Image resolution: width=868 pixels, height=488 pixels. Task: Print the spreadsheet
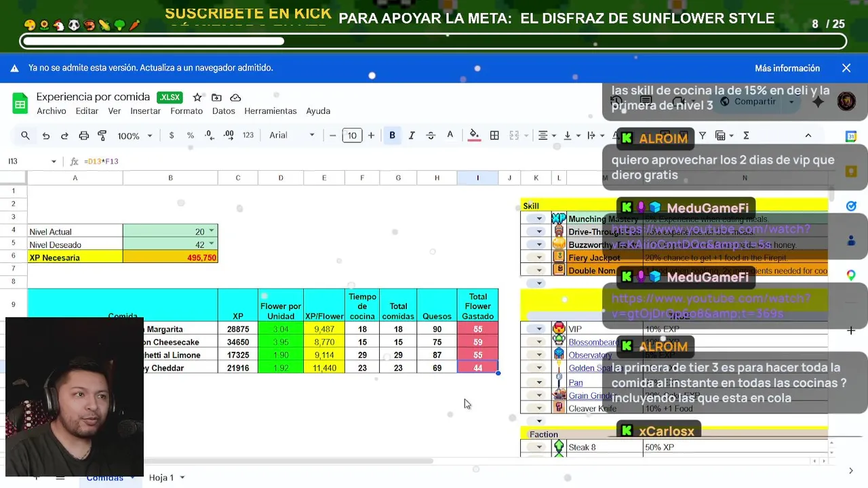pos(83,136)
